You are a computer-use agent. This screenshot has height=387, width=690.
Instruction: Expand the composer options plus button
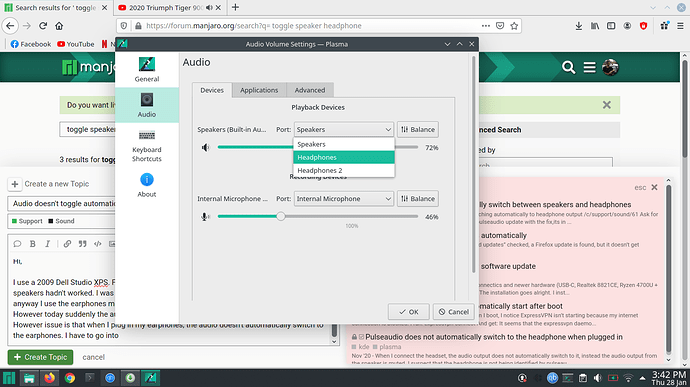15,184
